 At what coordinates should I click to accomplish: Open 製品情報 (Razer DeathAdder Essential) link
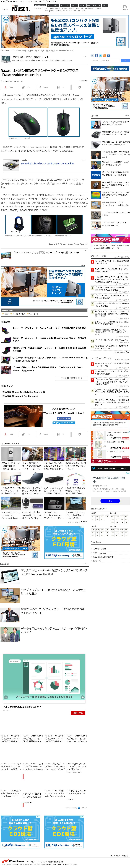(24, 392)
